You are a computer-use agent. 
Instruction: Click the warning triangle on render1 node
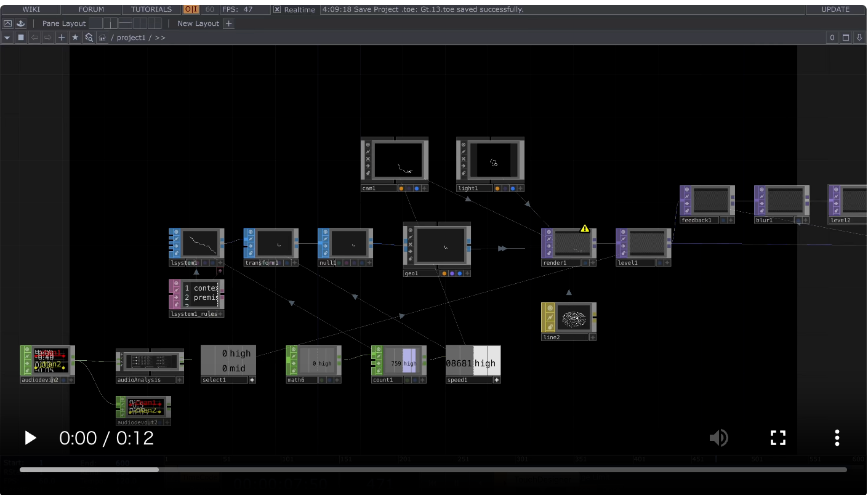click(585, 228)
